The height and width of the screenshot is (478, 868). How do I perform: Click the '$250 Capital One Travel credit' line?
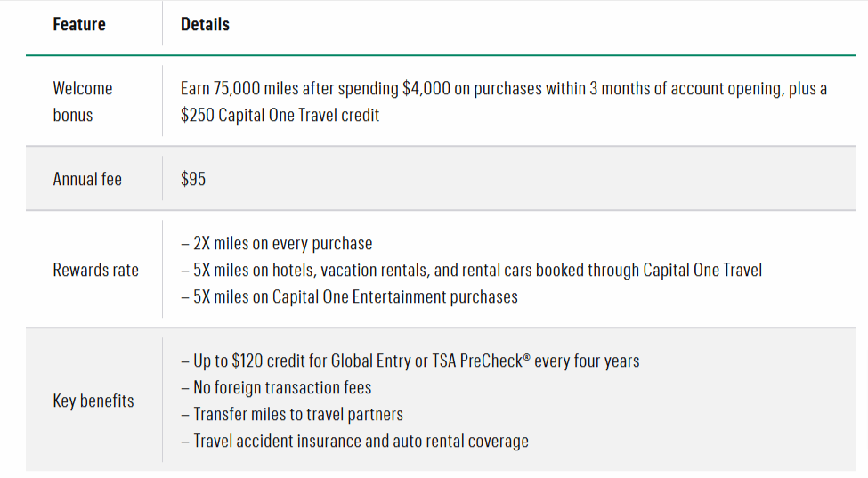[280, 115]
